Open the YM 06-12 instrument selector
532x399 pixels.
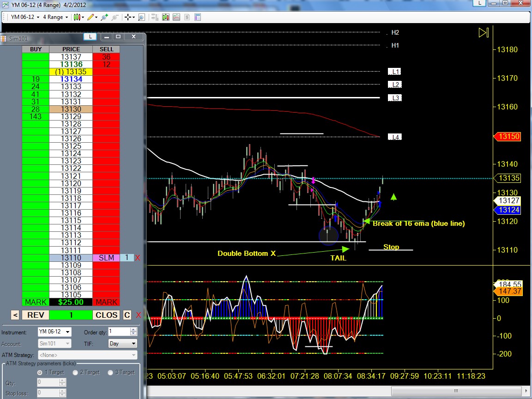(25, 17)
